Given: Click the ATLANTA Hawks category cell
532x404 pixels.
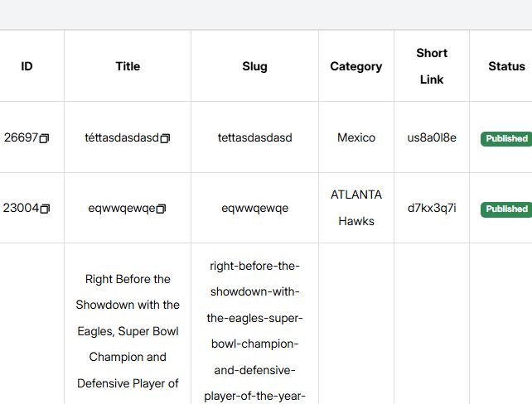Looking at the screenshot, I should click(x=356, y=208).
